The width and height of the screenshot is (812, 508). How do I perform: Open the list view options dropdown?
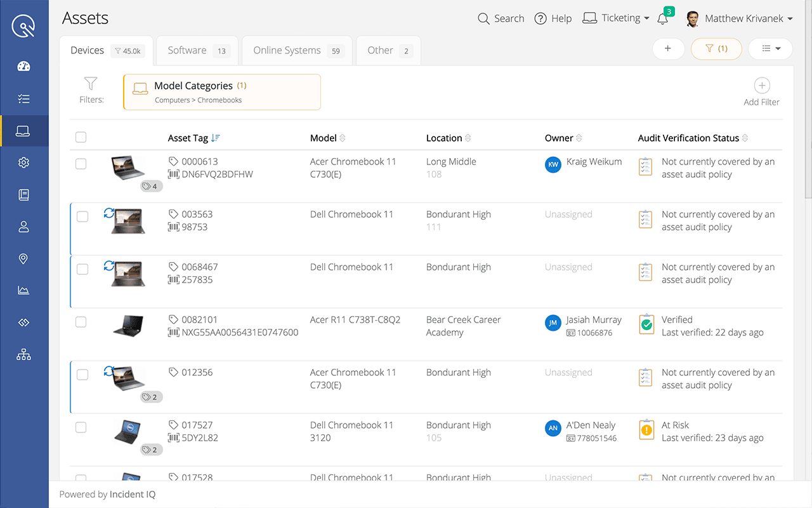770,48
